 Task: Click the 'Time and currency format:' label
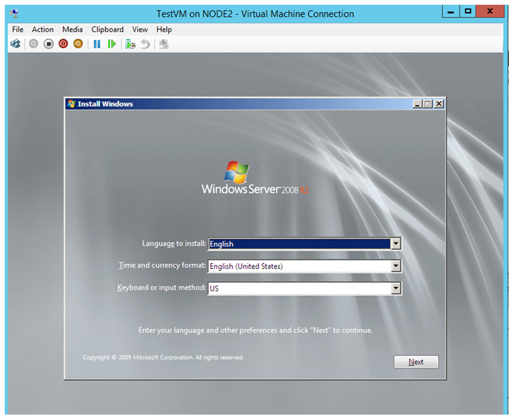(x=162, y=265)
